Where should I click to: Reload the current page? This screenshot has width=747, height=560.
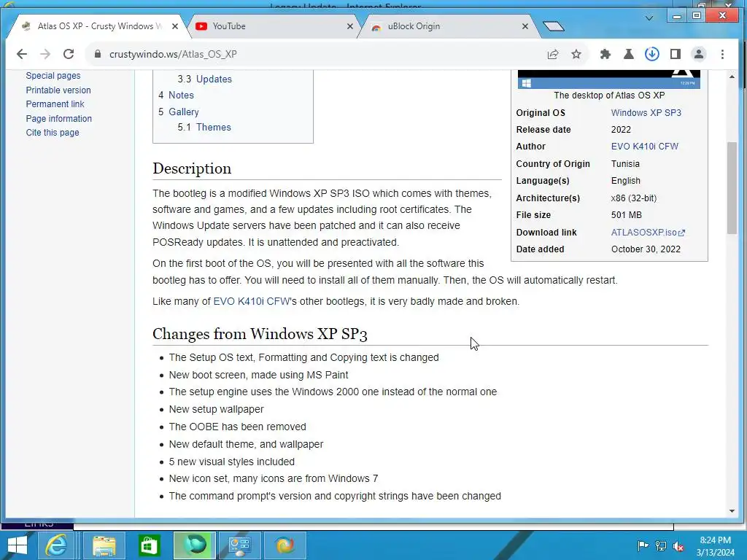click(x=69, y=54)
